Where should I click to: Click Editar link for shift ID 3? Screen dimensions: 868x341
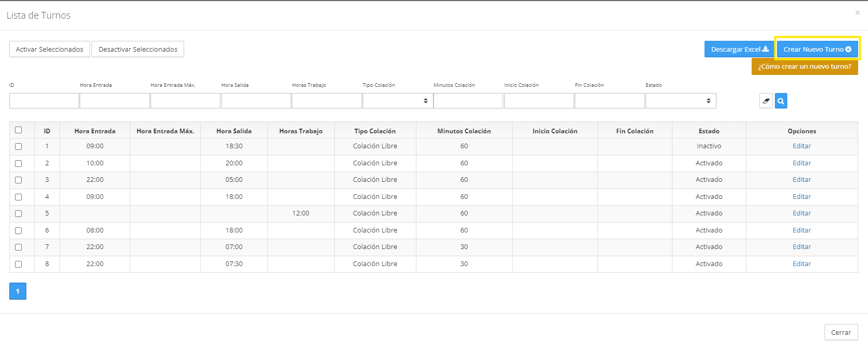pos(801,180)
